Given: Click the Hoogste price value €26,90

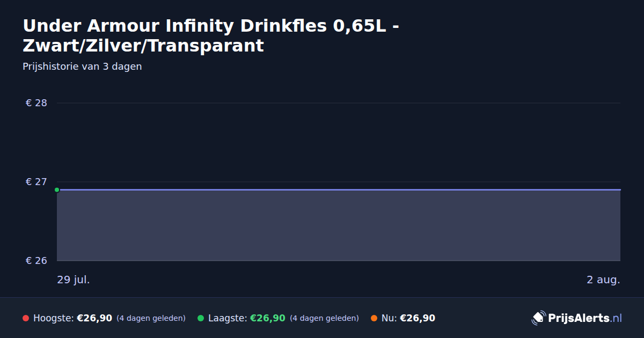Looking at the screenshot, I should pyautogui.click(x=94, y=318).
